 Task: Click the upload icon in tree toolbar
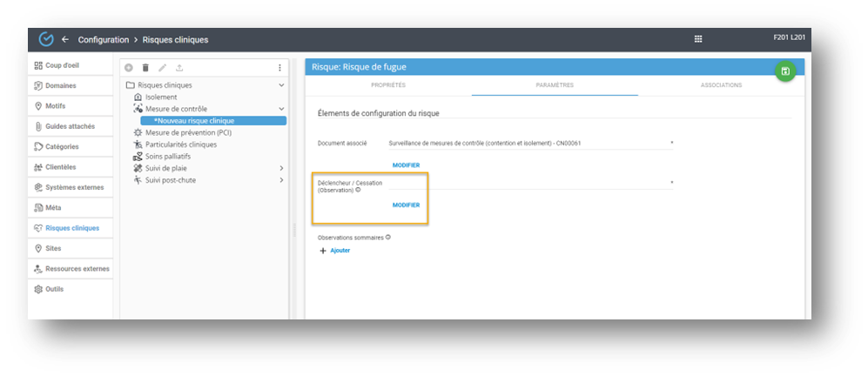tap(179, 67)
